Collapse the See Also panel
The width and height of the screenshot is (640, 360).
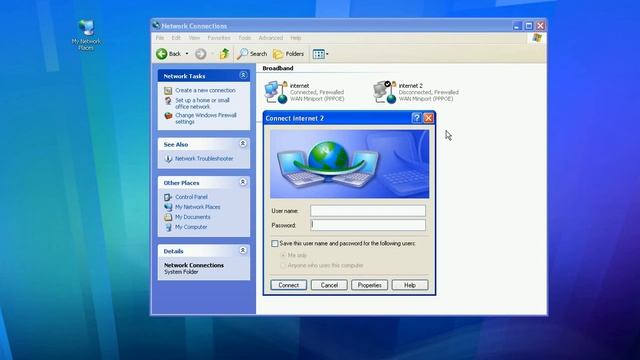coord(243,144)
